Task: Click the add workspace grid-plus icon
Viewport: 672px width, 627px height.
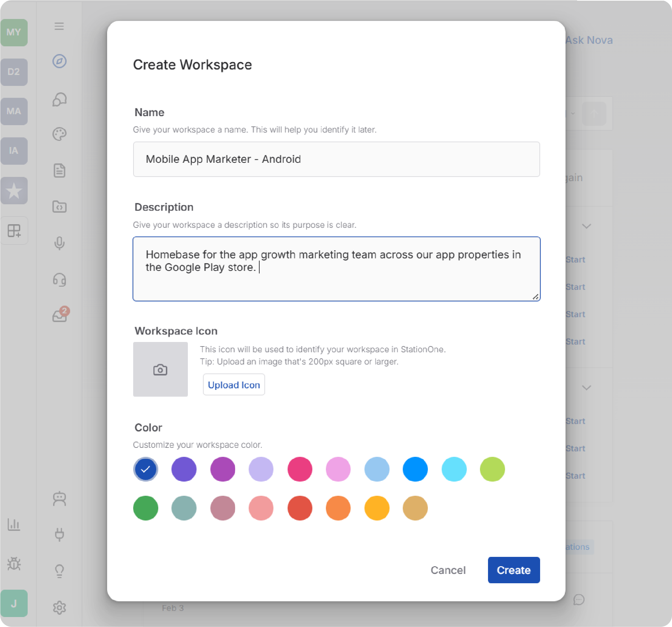Action: [14, 231]
